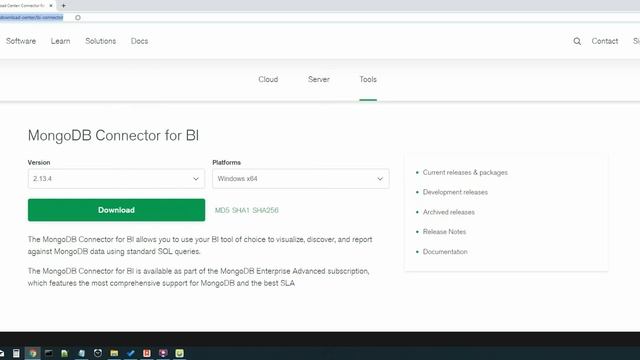This screenshot has width=640, height=360.
Task: Open the Release Notes link
Action: (x=444, y=232)
